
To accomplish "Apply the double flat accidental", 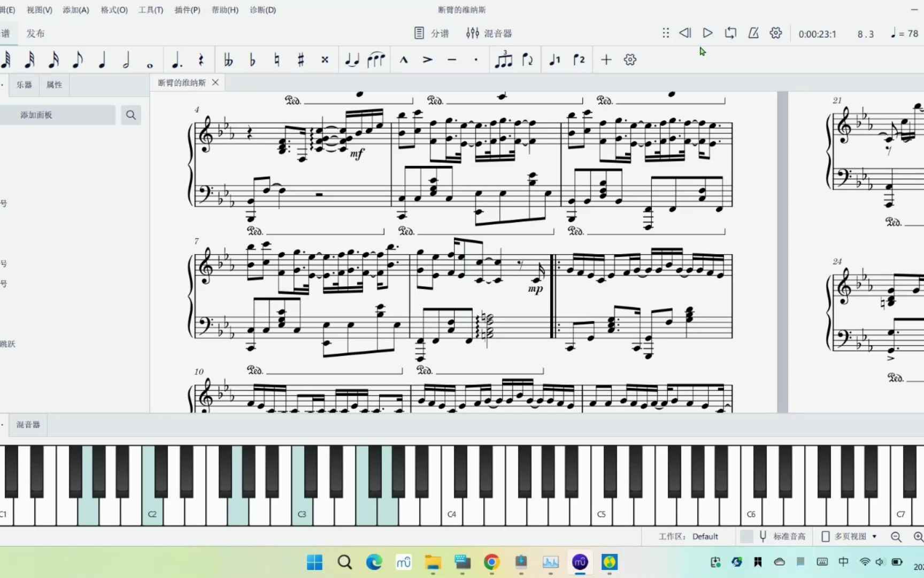I will tap(228, 59).
